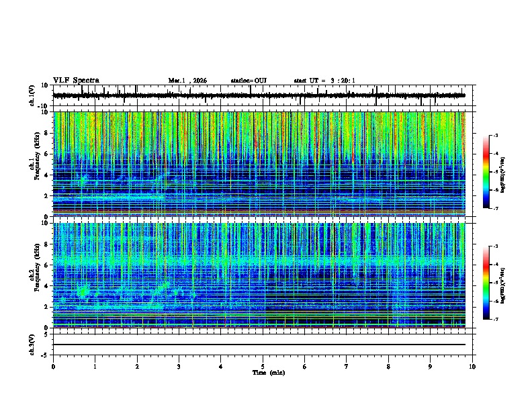Image resolution: width=532 pixels, height=411 pixels.
Task: Click the "5" tick on ch.3(V) axis
Action: [x=46, y=334]
